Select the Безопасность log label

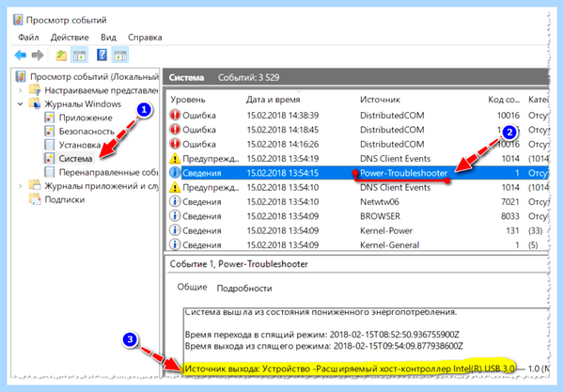click(86, 132)
